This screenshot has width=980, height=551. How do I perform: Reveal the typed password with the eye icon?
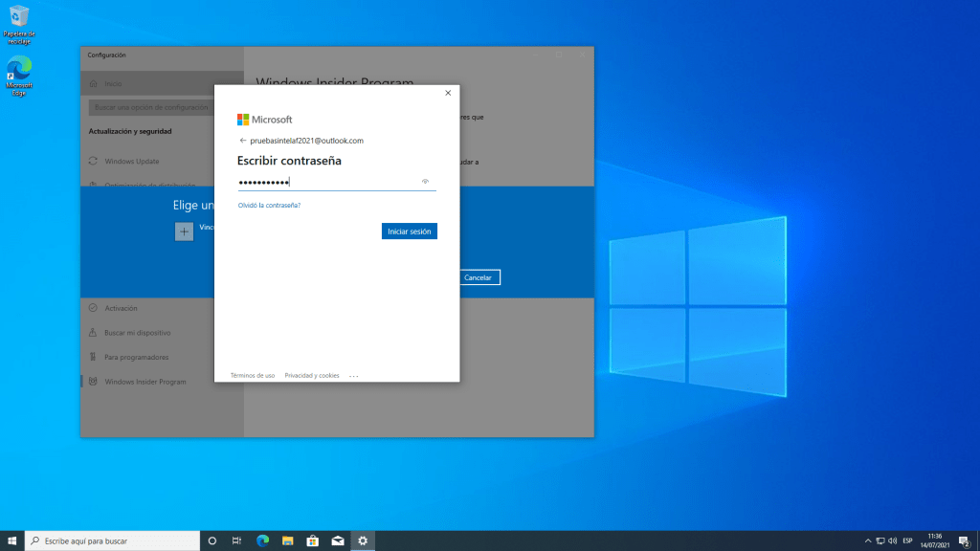point(425,182)
